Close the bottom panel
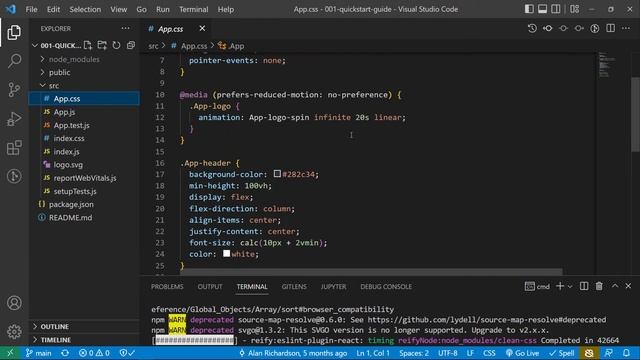 [628, 286]
